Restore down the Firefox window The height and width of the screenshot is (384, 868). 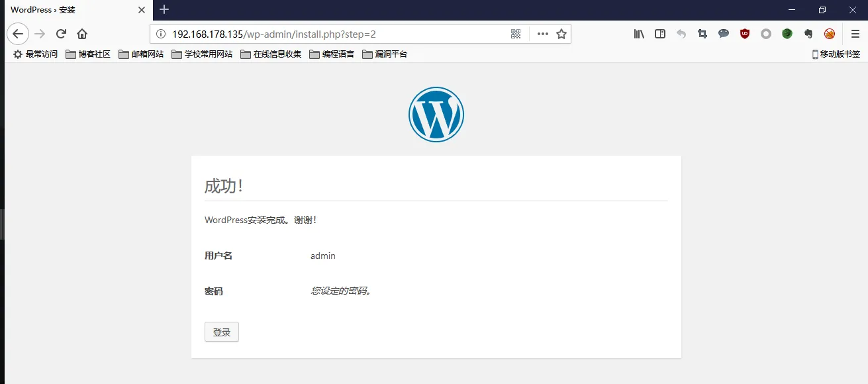click(822, 10)
